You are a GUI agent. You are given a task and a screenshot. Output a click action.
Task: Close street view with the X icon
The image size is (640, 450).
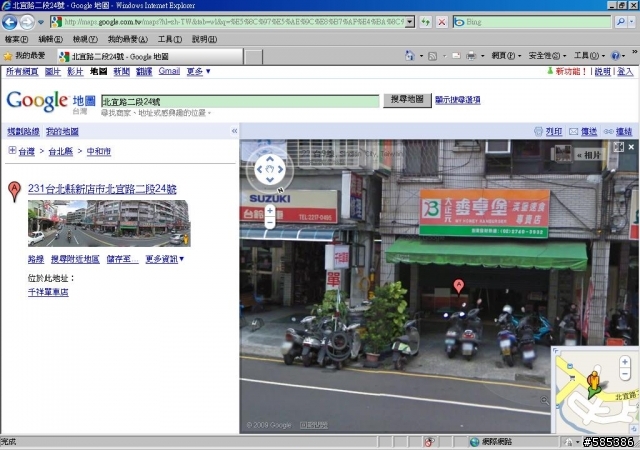point(631,147)
